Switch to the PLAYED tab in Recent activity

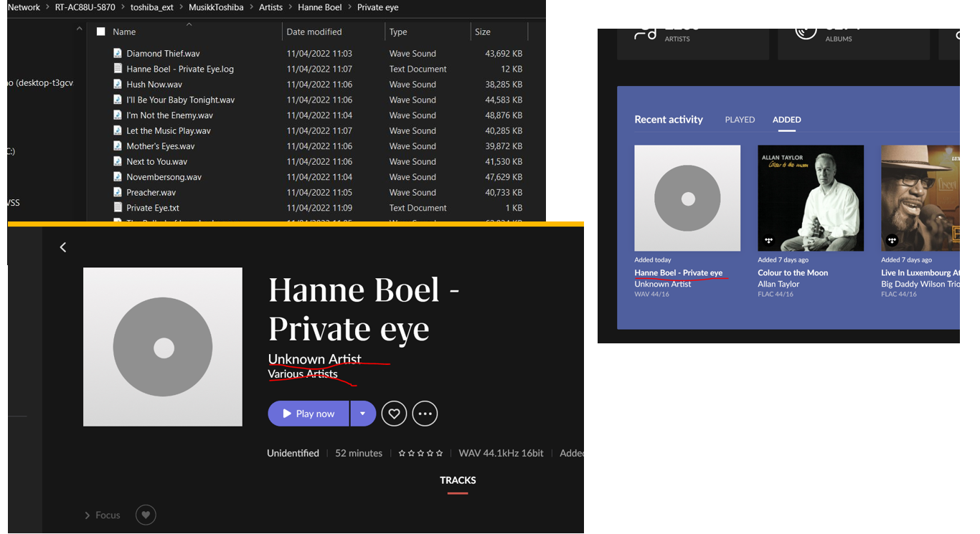pos(740,120)
